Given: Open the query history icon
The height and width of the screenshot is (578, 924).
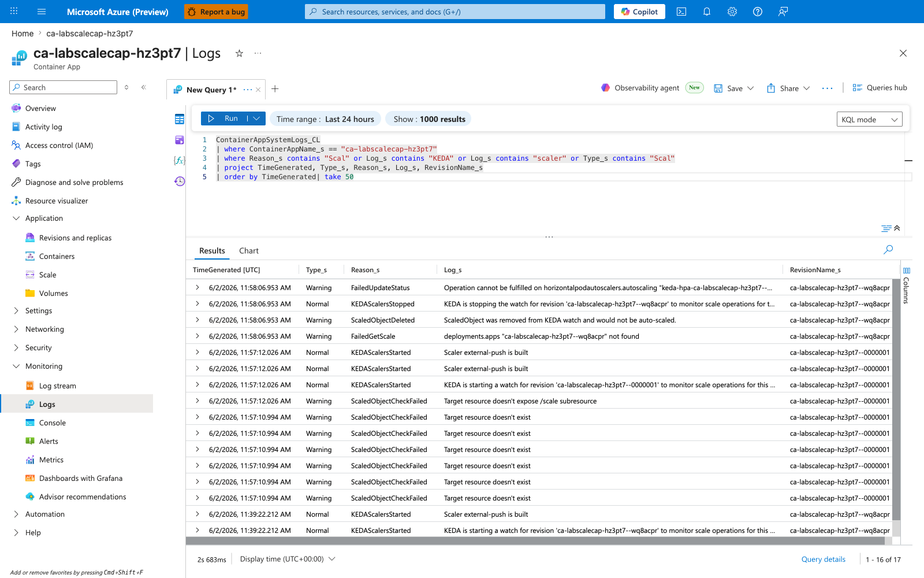Looking at the screenshot, I should (180, 181).
